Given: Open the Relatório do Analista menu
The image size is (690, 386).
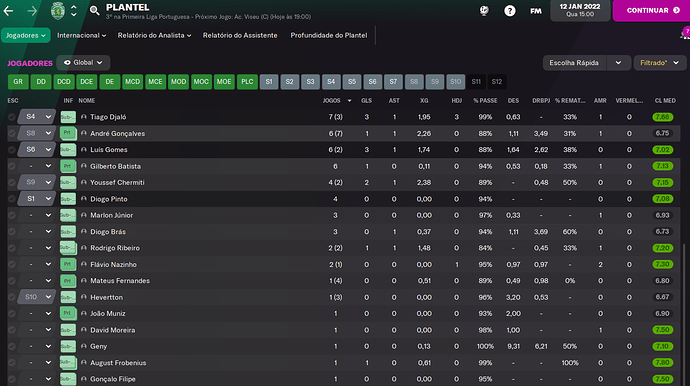Looking at the screenshot, I should tap(154, 35).
